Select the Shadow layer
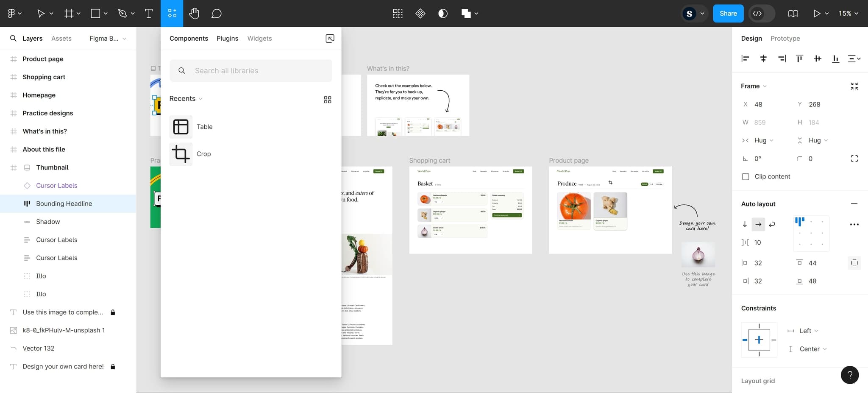Screen dimensions: 868x393 (x=48, y=222)
